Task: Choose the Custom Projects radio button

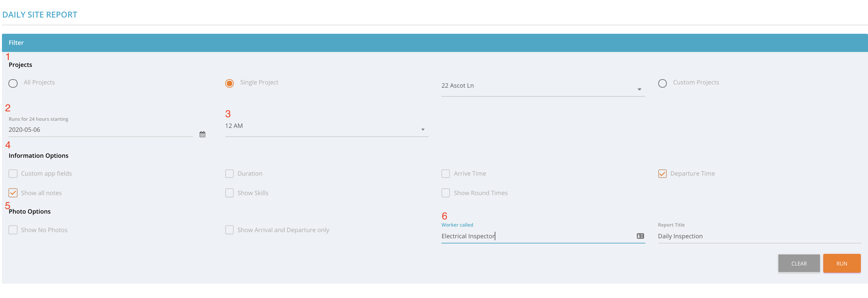Action: [662, 83]
